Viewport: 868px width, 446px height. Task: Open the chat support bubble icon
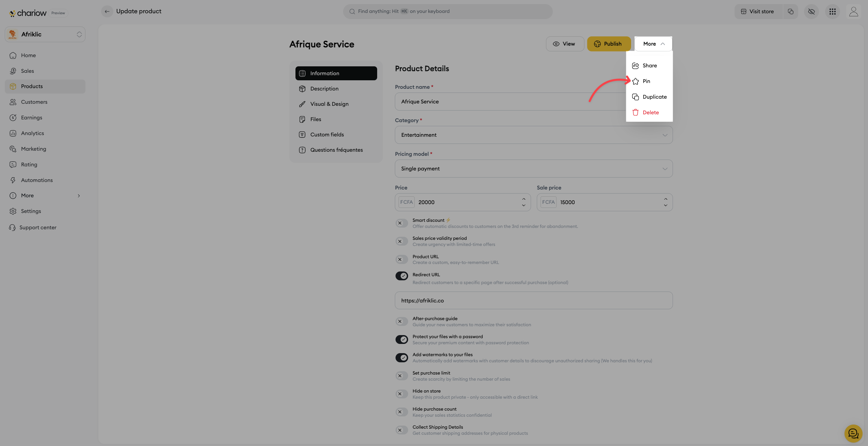pos(853,433)
